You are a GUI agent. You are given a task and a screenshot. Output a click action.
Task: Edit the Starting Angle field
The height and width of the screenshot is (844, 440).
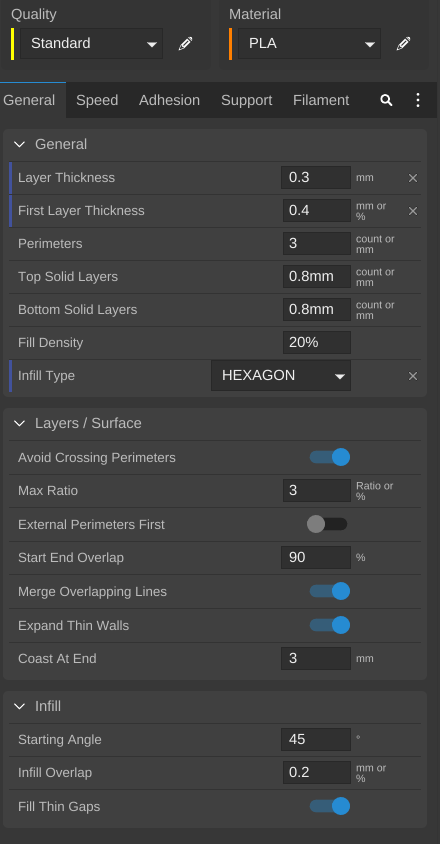(x=316, y=740)
